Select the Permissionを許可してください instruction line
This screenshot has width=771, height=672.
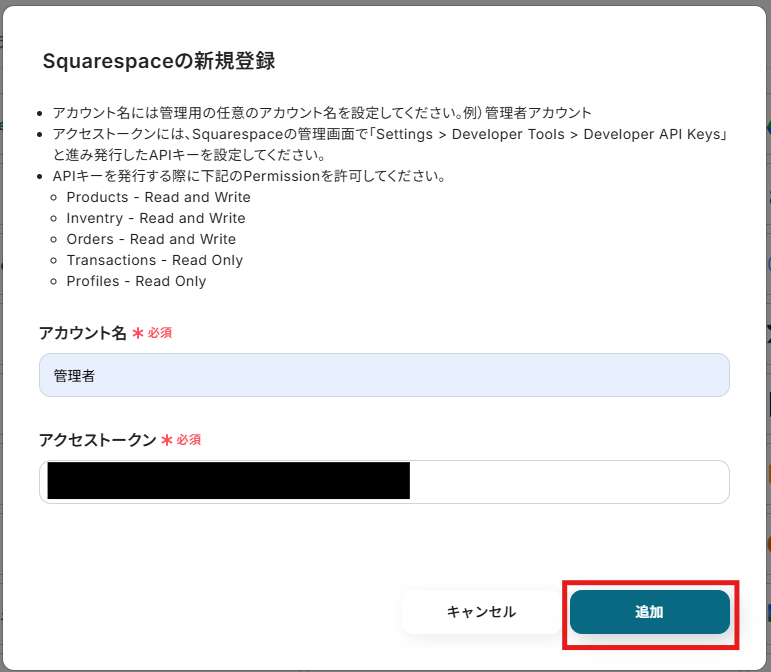tap(249, 176)
